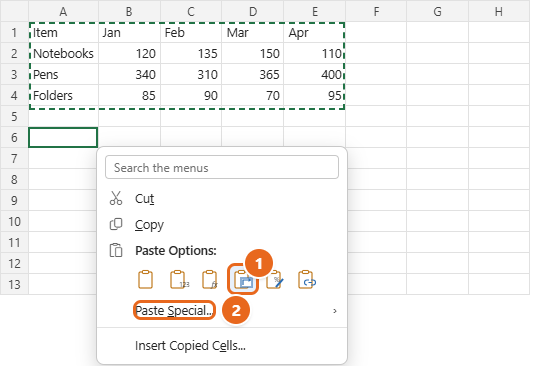Image resolution: width=560 pixels, height=366 pixels.
Task: Click clipboard icon beside Paste Options
Action: pos(116,250)
